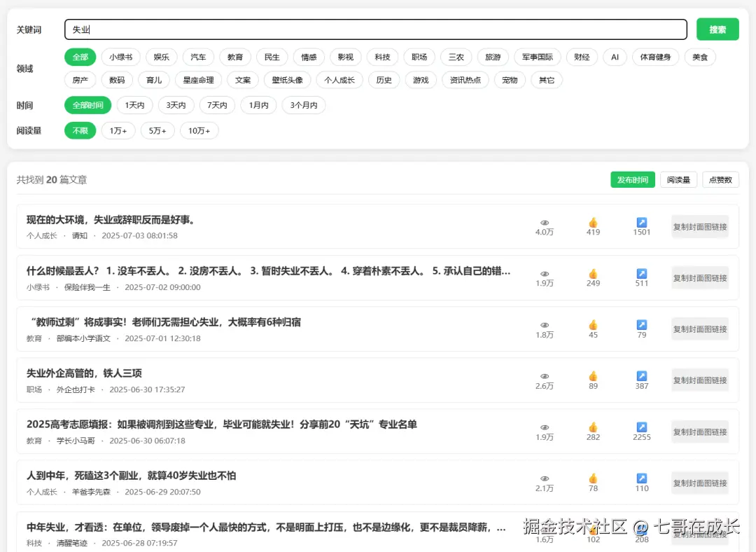Select the 1万+ reading volume filter

coord(118,130)
